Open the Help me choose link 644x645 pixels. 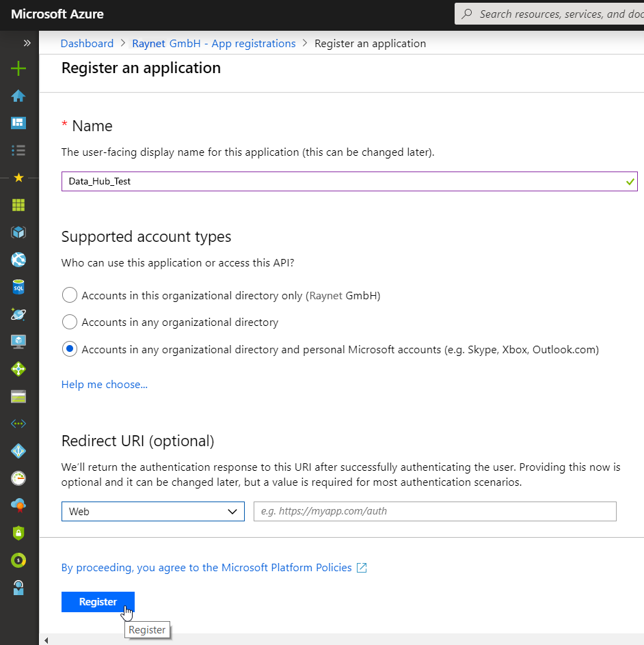(x=104, y=384)
